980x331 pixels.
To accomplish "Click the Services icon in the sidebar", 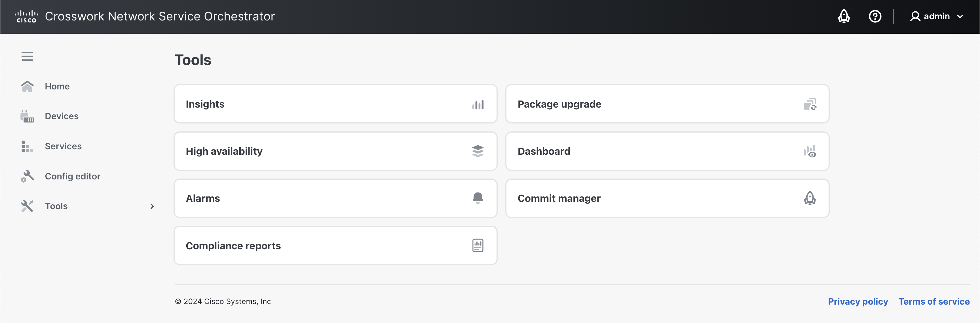I will 27,146.
